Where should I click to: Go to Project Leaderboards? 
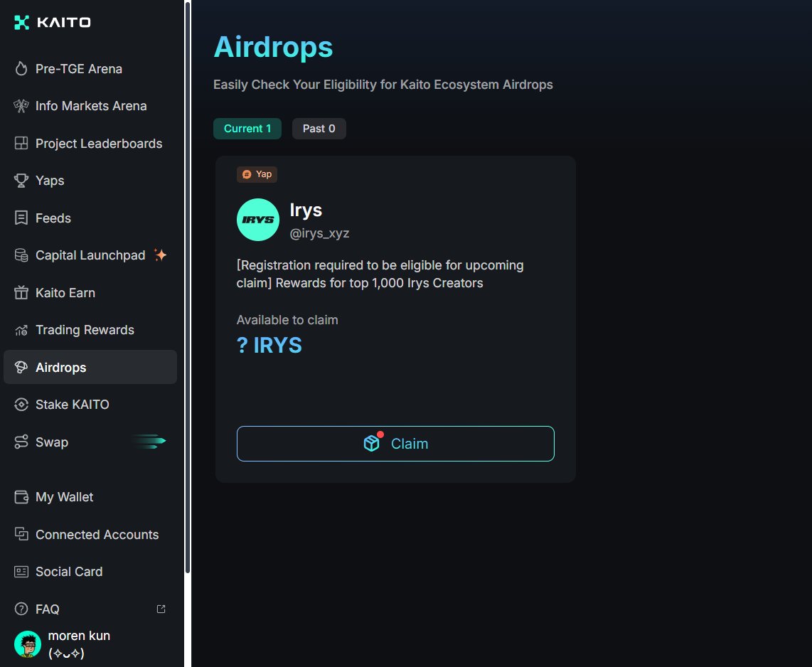click(x=90, y=144)
